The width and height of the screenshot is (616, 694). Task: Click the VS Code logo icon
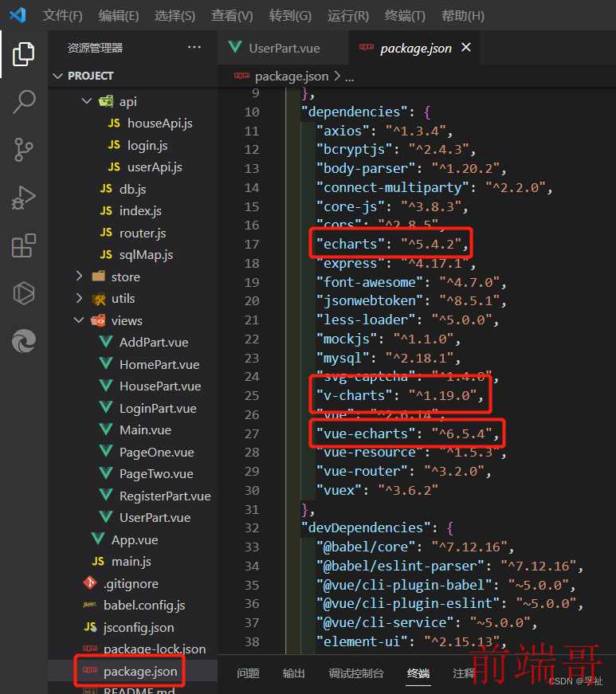coord(18,15)
